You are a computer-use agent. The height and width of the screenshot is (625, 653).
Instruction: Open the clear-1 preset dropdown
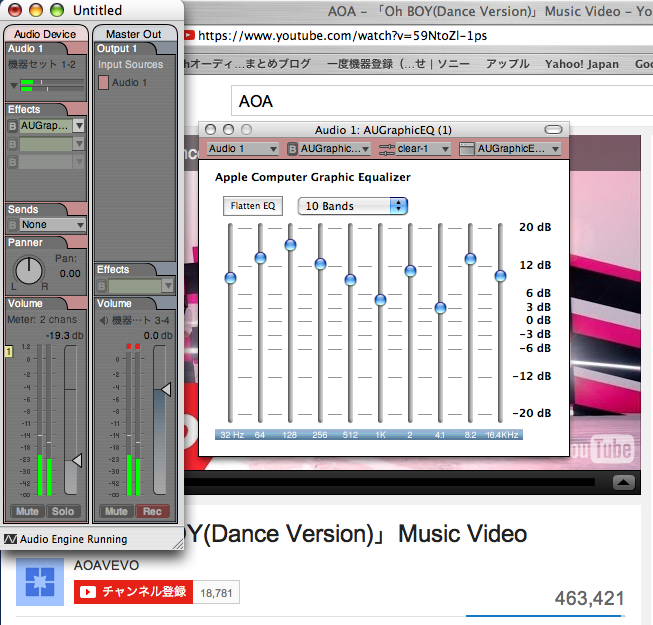tap(423, 149)
